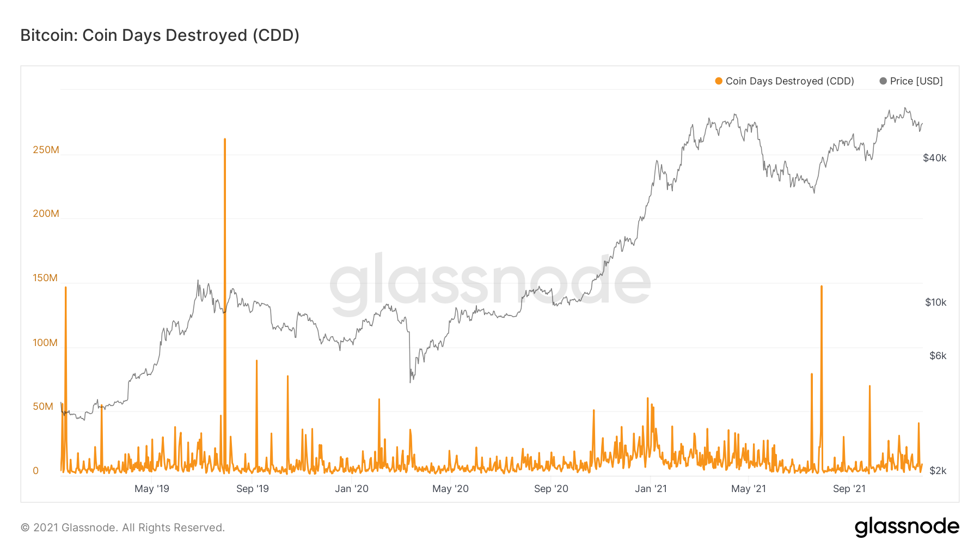Select the Sep '21 date axis label
This screenshot has width=980, height=552.
(849, 489)
